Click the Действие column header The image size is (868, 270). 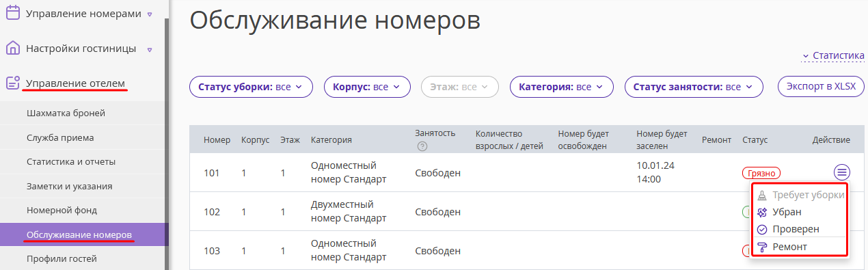pos(831,140)
